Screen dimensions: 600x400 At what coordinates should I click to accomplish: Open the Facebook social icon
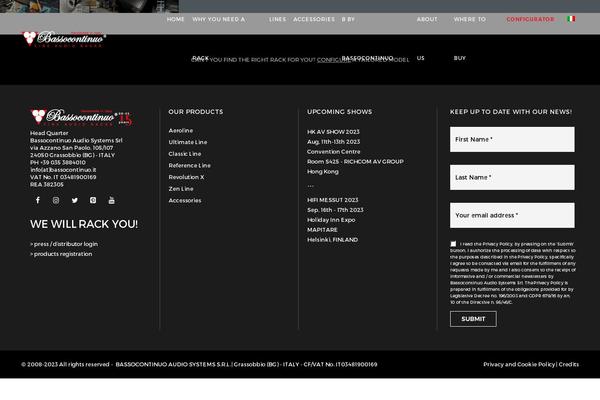click(x=38, y=200)
